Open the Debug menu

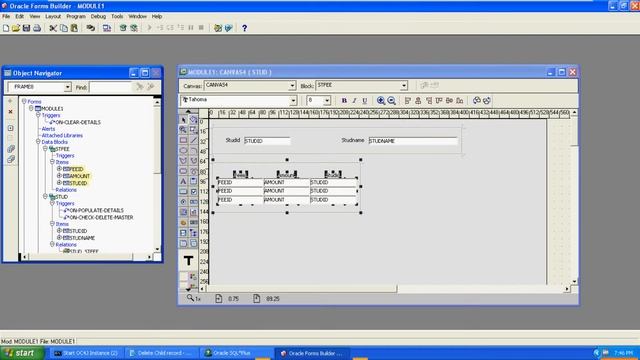coord(98,16)
